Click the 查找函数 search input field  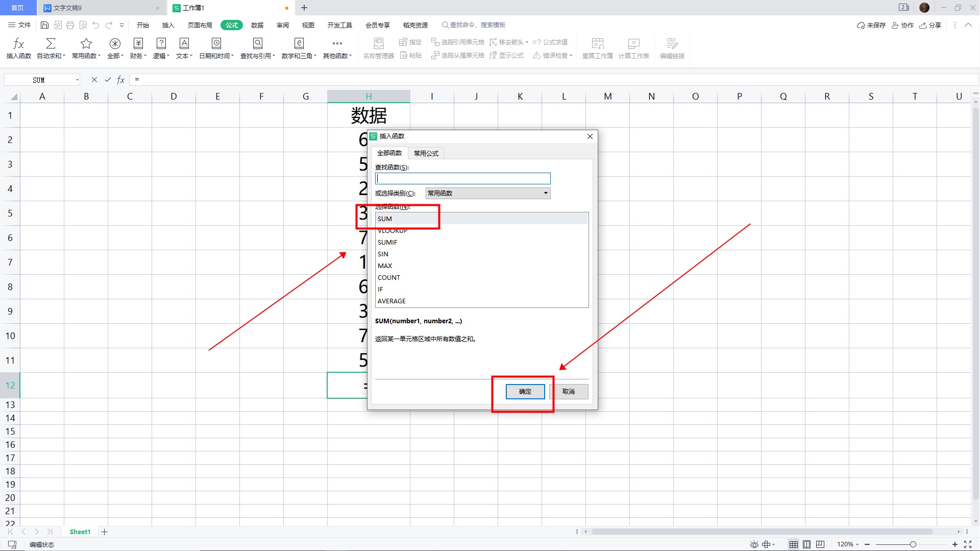point(462,179)
